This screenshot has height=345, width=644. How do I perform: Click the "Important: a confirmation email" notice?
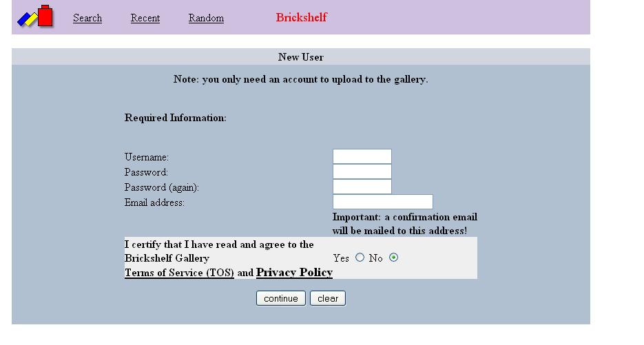404,224
